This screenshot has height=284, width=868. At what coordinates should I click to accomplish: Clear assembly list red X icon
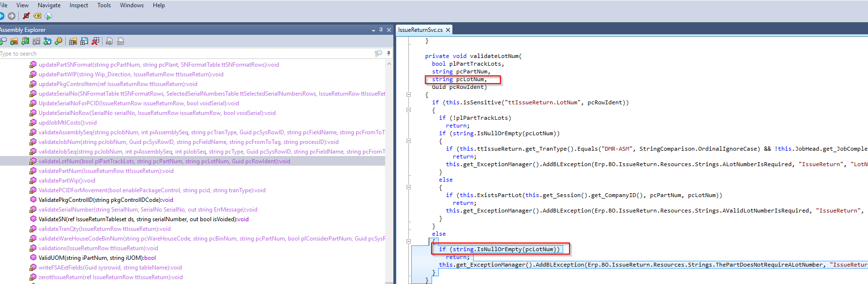[95, 41]
